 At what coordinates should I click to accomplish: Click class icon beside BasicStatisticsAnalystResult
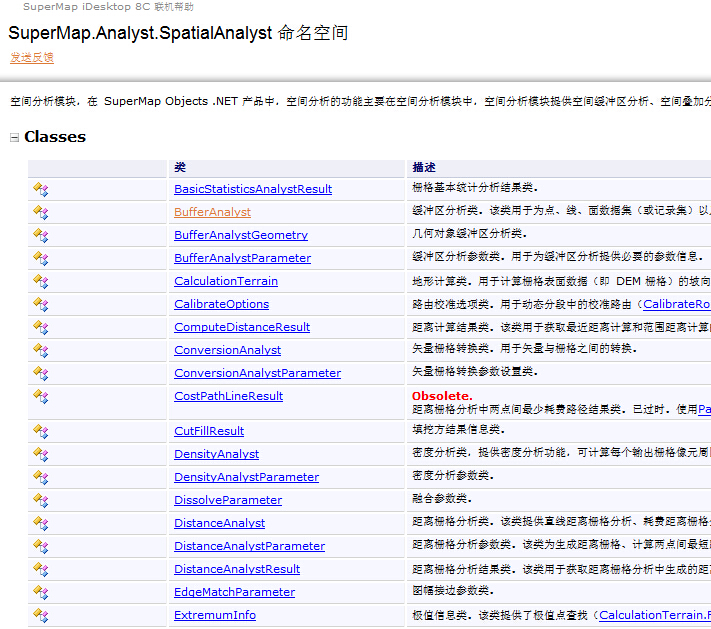tap(40, 189)
